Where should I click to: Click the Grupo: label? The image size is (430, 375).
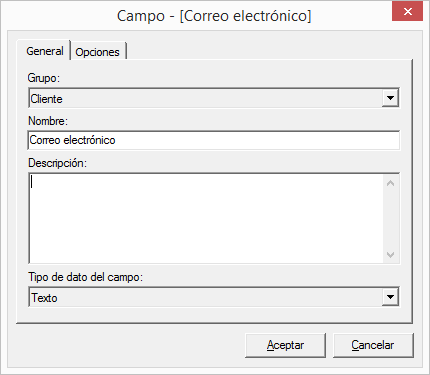coord(44,78)
